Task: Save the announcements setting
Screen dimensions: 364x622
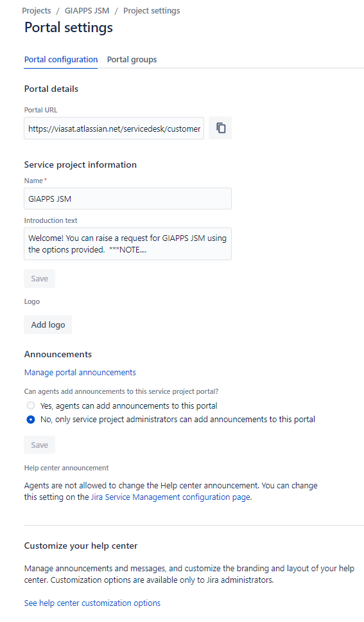Action: point(40,445)
